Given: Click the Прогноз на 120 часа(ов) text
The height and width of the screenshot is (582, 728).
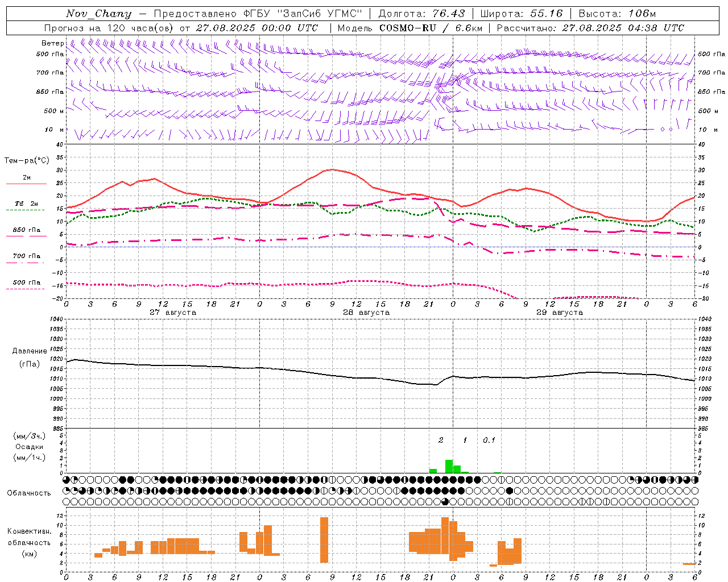Looking at the screenshot, I should (x=110, y=28).
